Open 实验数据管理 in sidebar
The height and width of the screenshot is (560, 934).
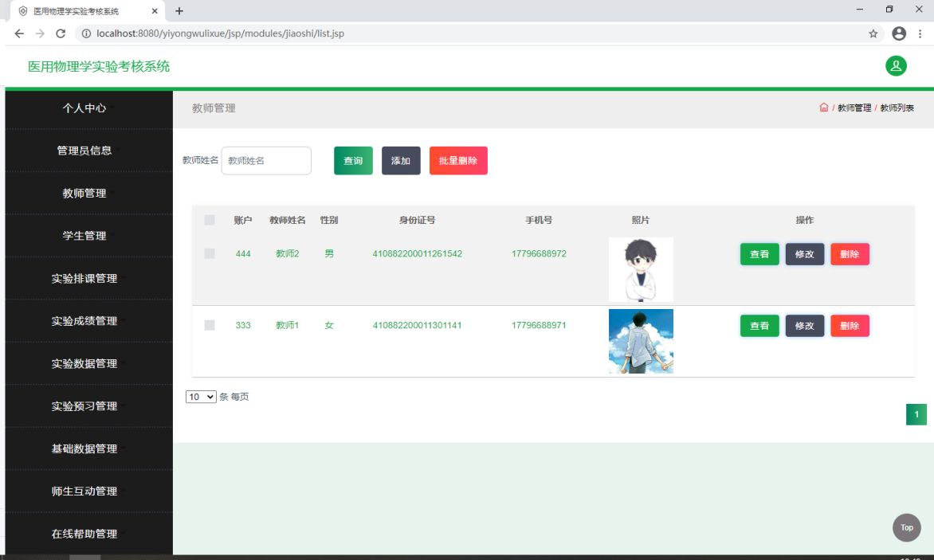[x=84, y=363]
